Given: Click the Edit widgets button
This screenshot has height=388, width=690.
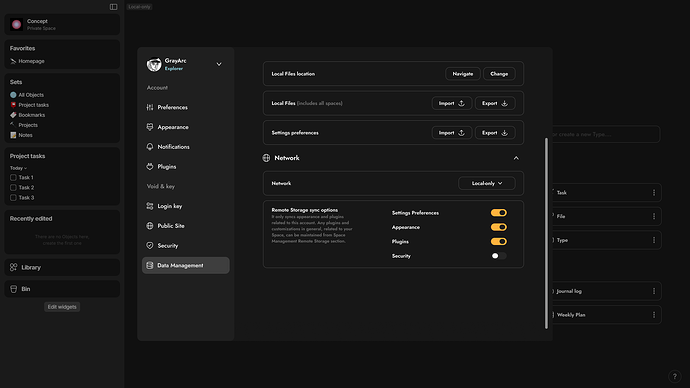Looking at the screenshot, I should [62, 307].
